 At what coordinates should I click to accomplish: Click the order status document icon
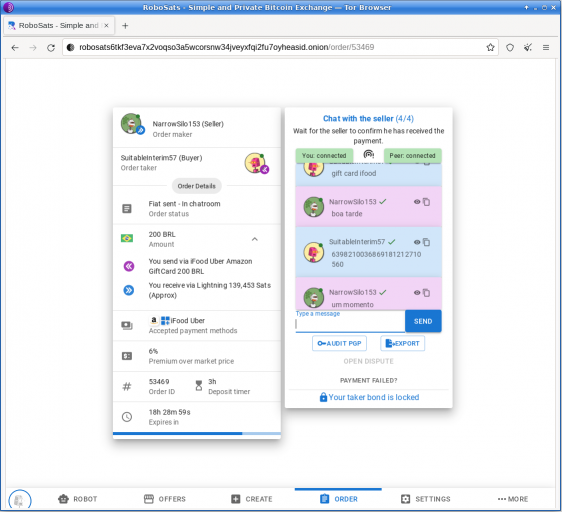pos(127,209)
